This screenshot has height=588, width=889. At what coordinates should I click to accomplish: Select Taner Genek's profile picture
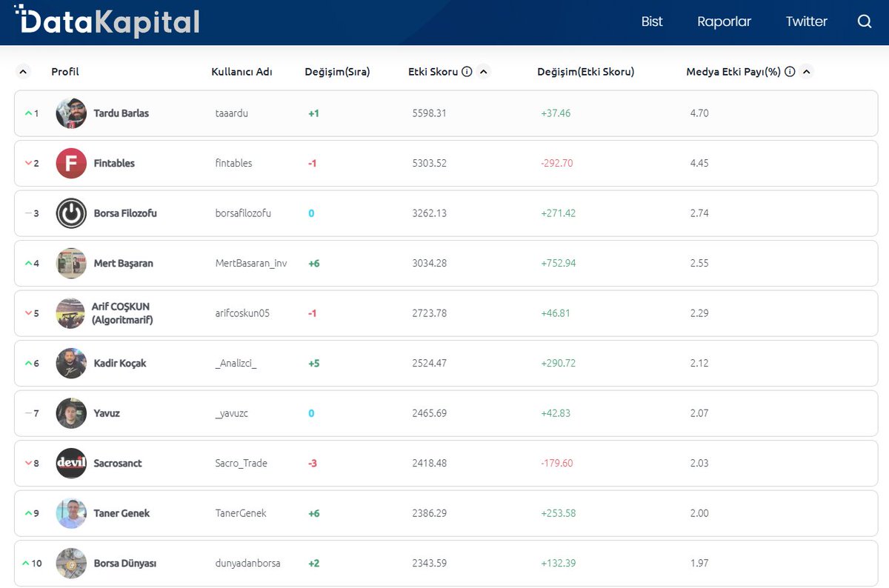(x=70, y=512)
